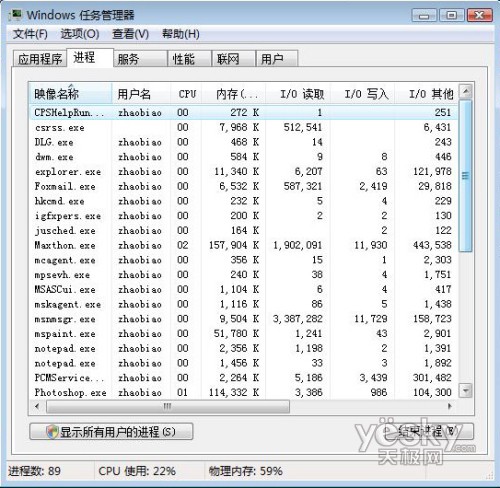Click the CPU 使用: 22% status entry
The height and width of the screenshot is (488, 500).
(x=137, y=471)
